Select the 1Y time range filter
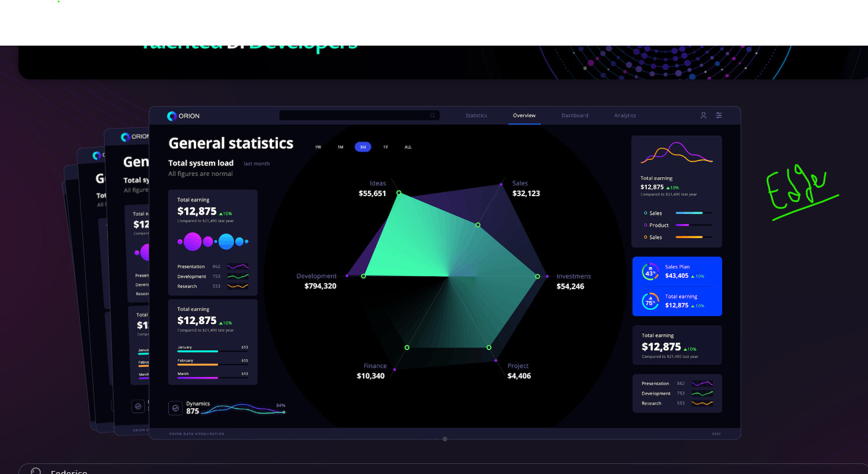The height and width of the screenshot is (474, 868). [x=385, y=146]
